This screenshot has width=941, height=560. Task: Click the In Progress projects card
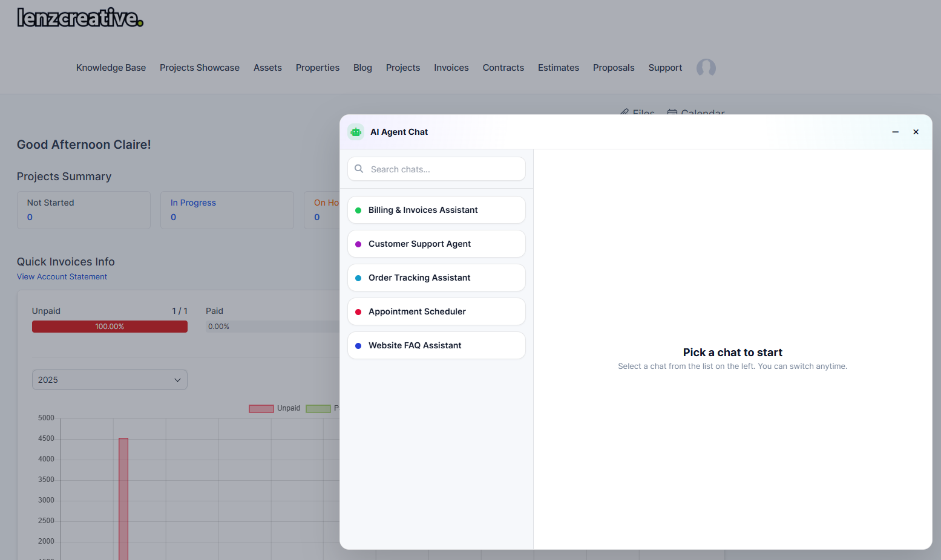point(227,210)
